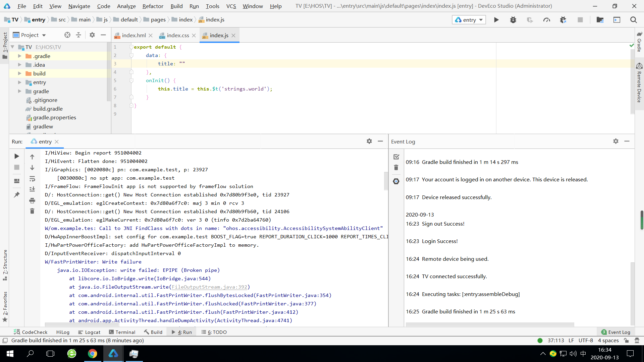Screen dimensions: 644x362
Task: Toggle soft-wrap in Run console
Action: (32, 179)
